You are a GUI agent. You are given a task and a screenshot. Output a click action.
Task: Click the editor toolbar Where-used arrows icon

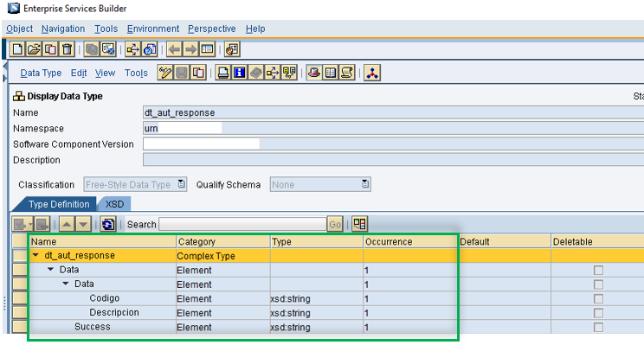[x=273, y=73]
